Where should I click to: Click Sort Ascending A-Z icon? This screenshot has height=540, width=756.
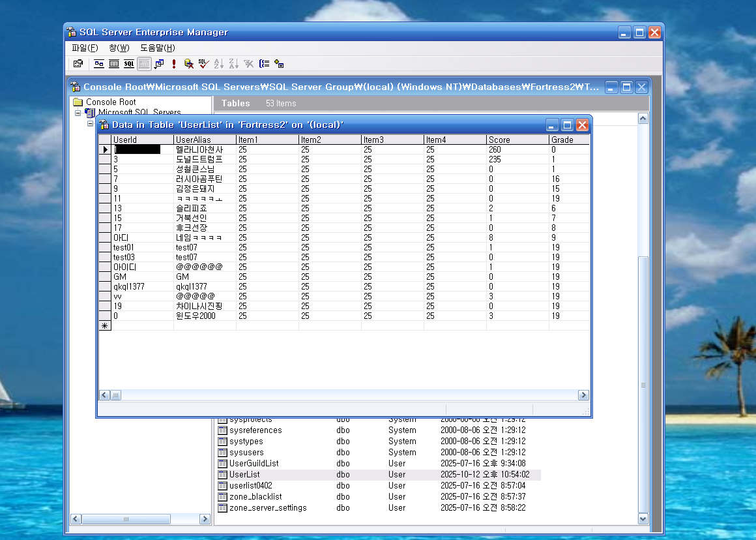tap(218, 64)
